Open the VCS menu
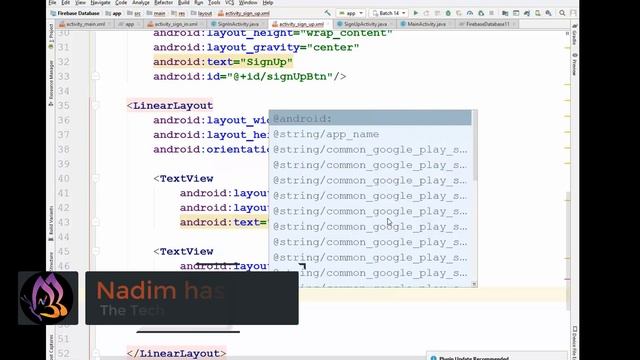Viewport: 640px width, 360px height. pyautogui.click(x=230, y=2)
